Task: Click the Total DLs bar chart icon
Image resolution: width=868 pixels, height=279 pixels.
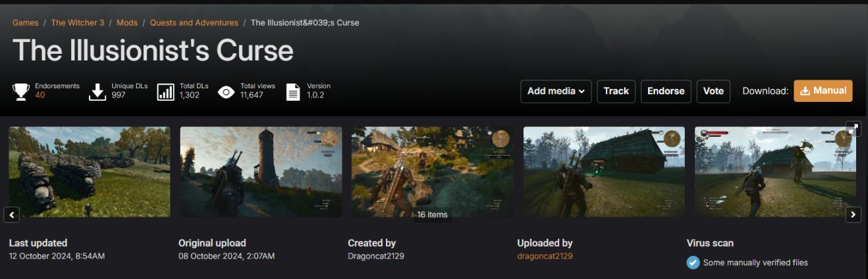Action: click(x=166, y=91)
